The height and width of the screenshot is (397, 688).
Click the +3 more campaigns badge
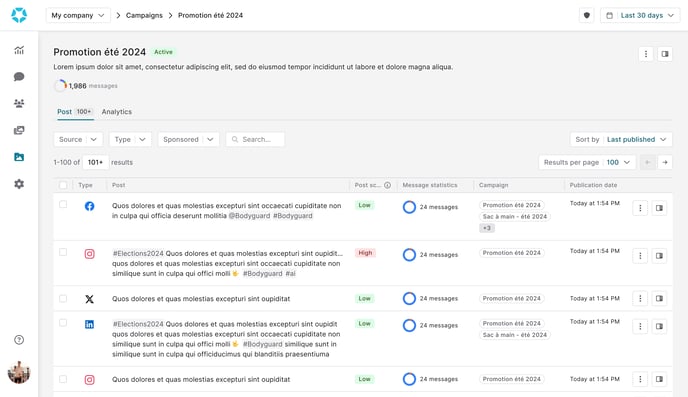pyautogui.click(x=487, y=228)
